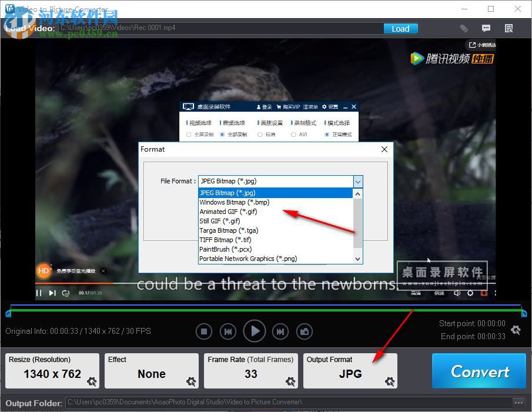This screenshot has width=532, height=412.
Task: Open the changelog/report icon in top toolbar
Action: (x=508, y=28)
